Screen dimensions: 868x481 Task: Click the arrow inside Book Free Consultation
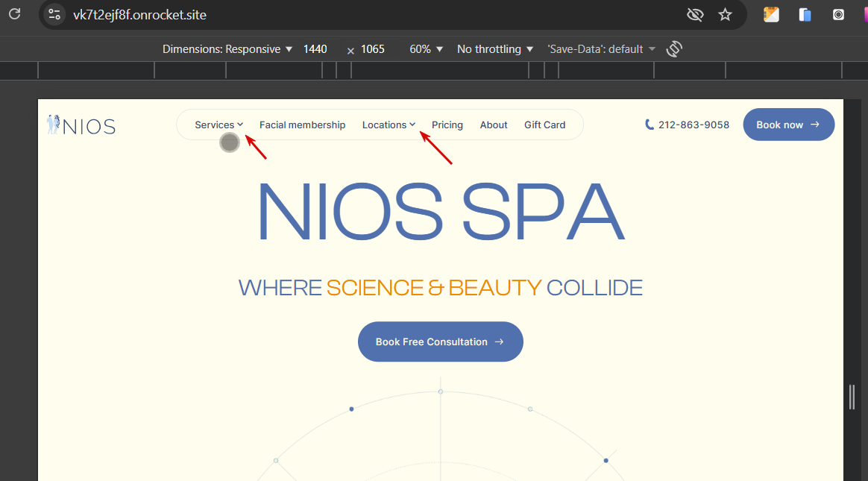point(499,342)
